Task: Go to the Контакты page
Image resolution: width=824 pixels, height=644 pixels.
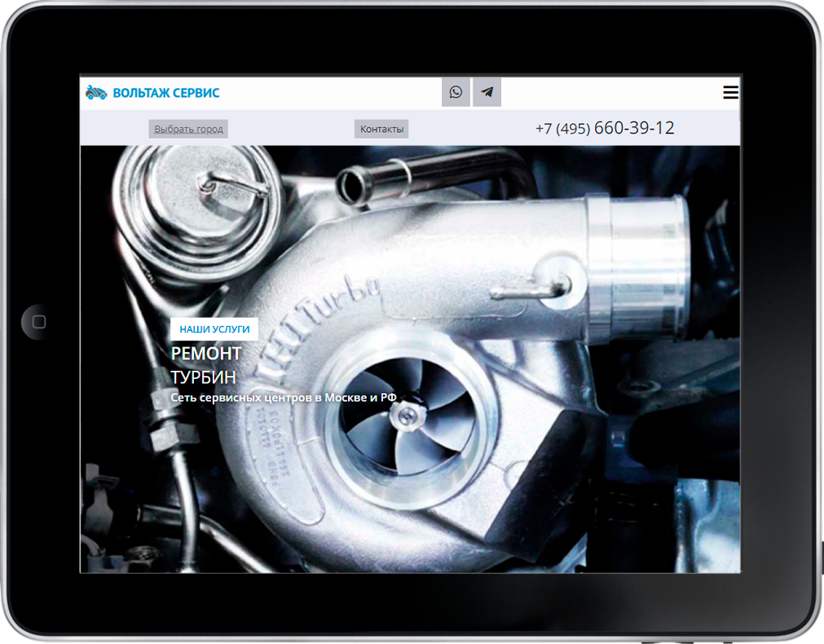Action: click(381, 129)
